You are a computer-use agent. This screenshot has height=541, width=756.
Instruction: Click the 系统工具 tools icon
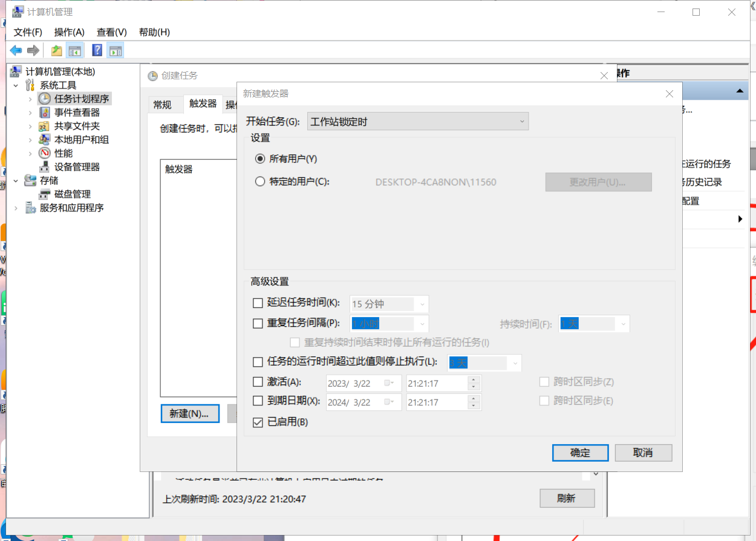coord(30,85)
